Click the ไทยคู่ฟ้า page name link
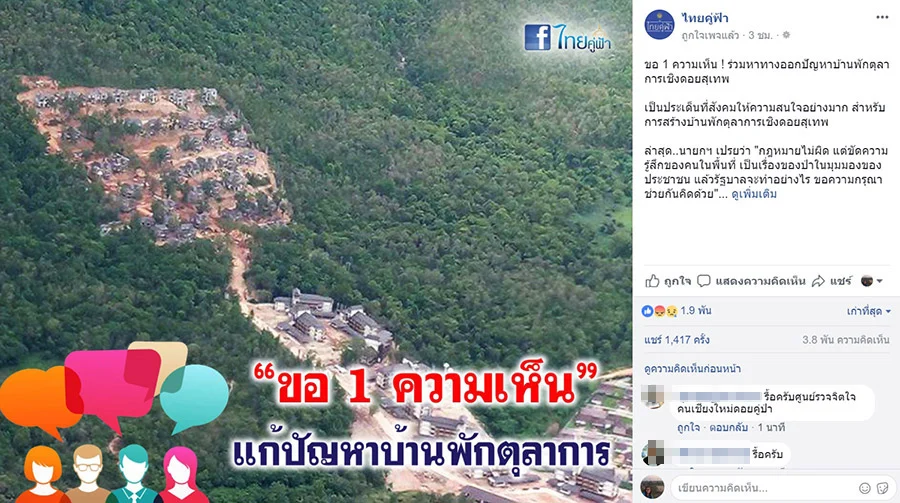The width and height of the screenshot is (900, 503). pos(705,18)
